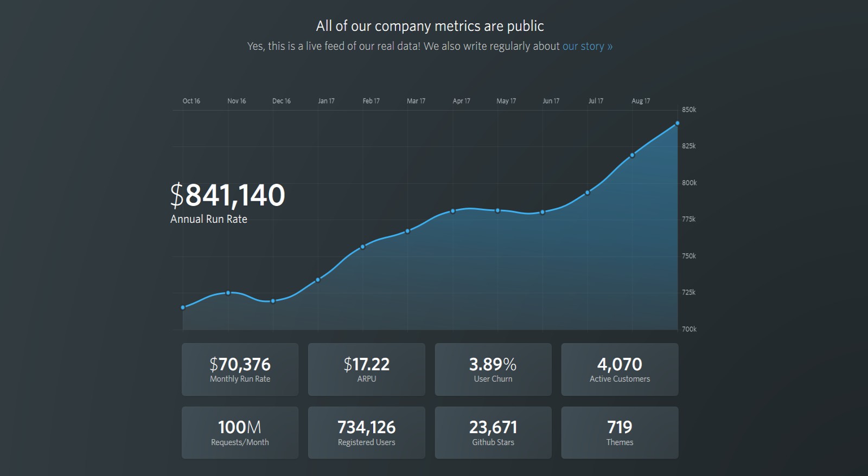
Task: Open the 3.89% User Churn card
Action: [x=493, y=369]
